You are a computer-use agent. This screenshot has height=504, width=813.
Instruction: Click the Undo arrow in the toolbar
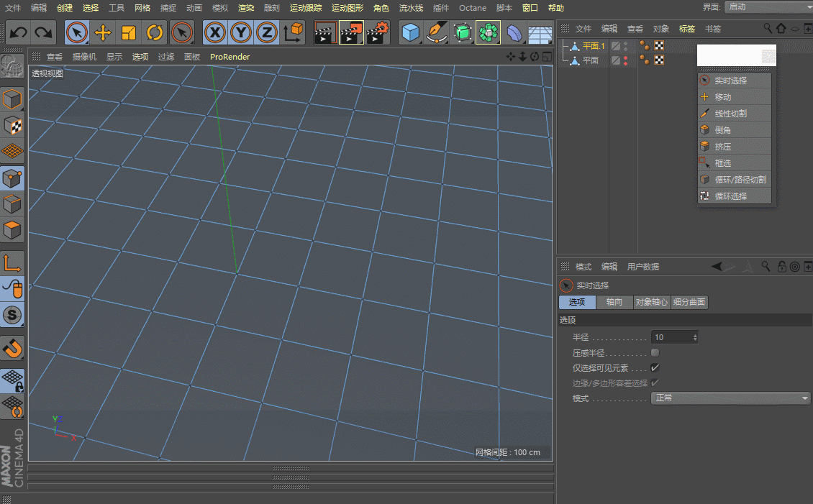19,32
